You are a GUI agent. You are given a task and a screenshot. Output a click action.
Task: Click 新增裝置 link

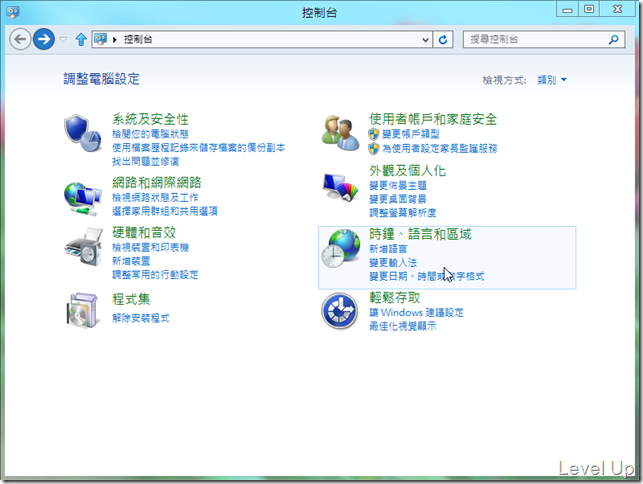[131, 261]
